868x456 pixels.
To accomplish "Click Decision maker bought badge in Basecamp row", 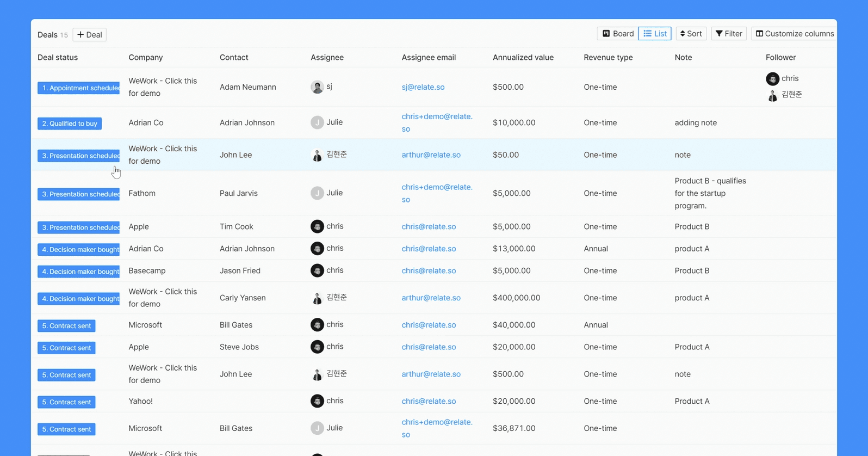I will (79, 272).
